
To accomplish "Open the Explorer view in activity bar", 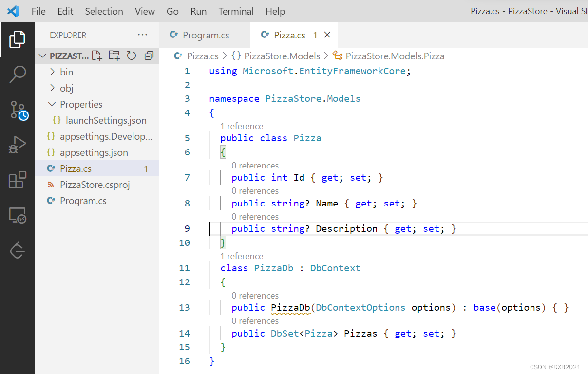I will (x=18, y=39).
